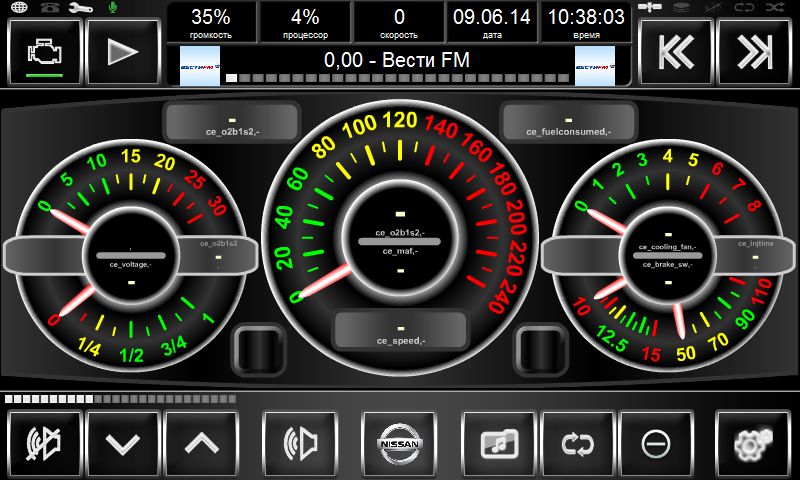Viewport: 800px width, 480px height.
Task: Click the ce_brake_sw label in right gauge
Action: coord(668,265)
